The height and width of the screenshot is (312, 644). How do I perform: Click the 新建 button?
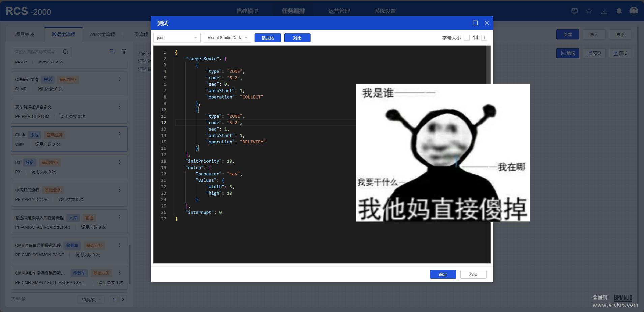point(568,34)
